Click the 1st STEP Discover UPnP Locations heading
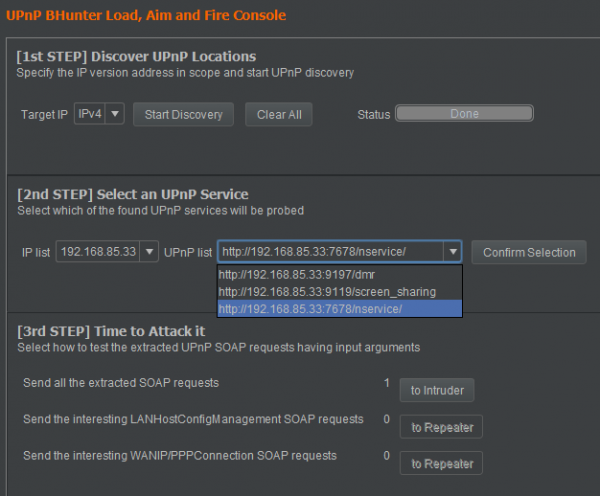Viewport: 600px width, 496px height. click(136, 56)
